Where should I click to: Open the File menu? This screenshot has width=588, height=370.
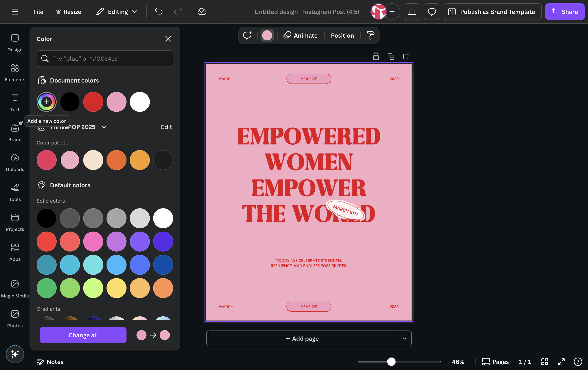click(x=38, y=12)
